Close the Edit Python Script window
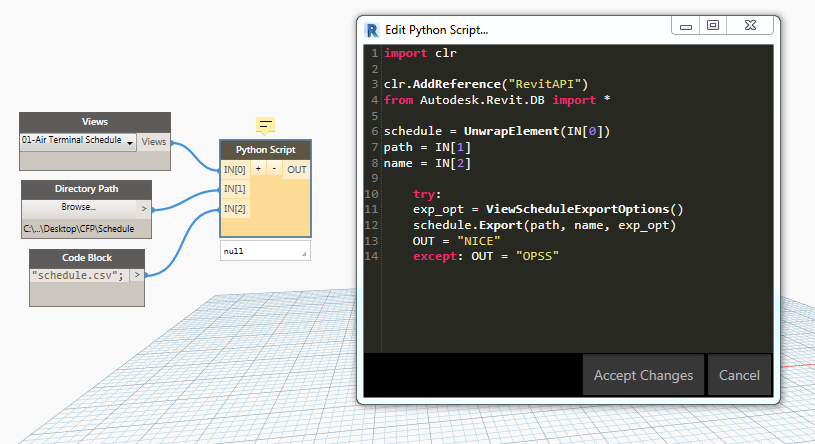Viewport: 815px width, 444px height. click(x=750, y=25)
